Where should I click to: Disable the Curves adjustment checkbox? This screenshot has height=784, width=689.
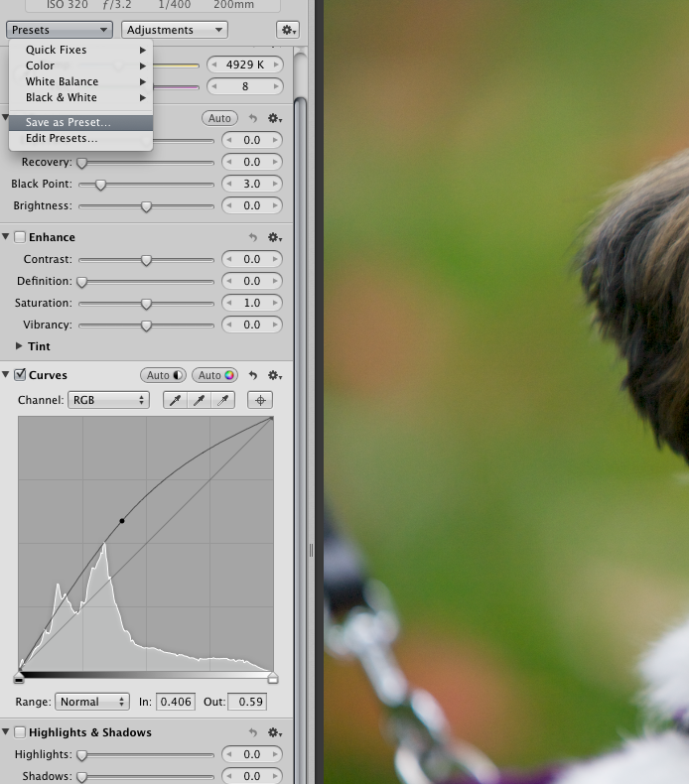(x=20, y=375)
